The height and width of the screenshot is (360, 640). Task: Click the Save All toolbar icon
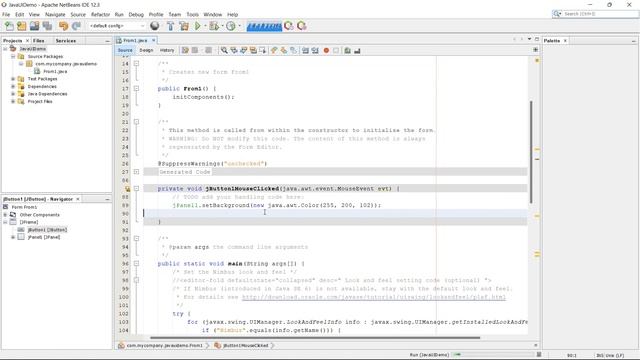(47, 26)
